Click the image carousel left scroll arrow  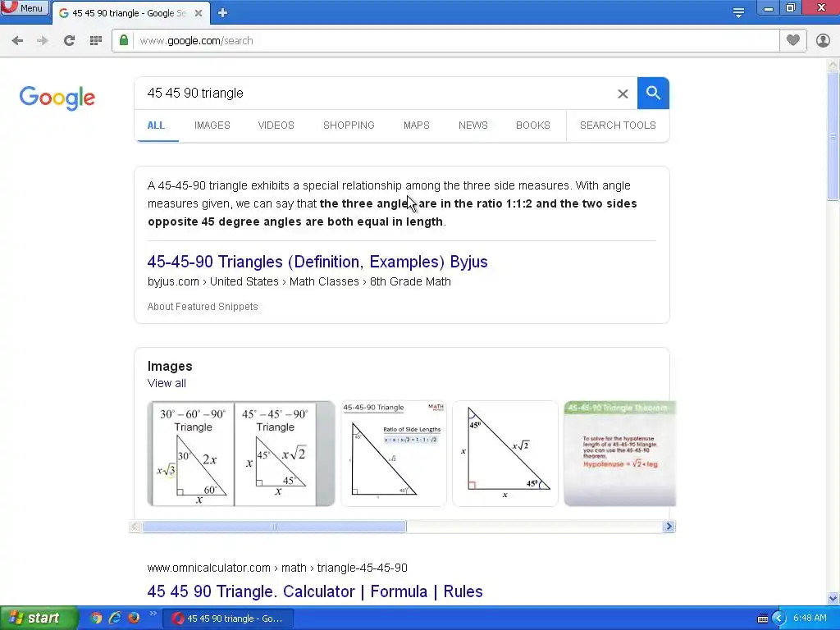[135, 527]
